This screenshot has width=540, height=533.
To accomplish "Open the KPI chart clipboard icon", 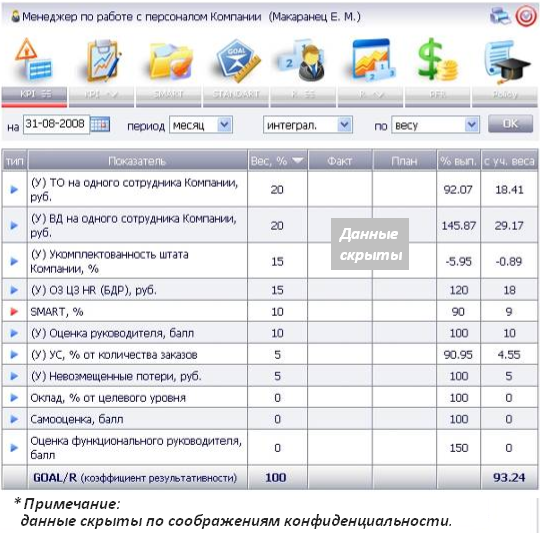I will click(103, 61).
